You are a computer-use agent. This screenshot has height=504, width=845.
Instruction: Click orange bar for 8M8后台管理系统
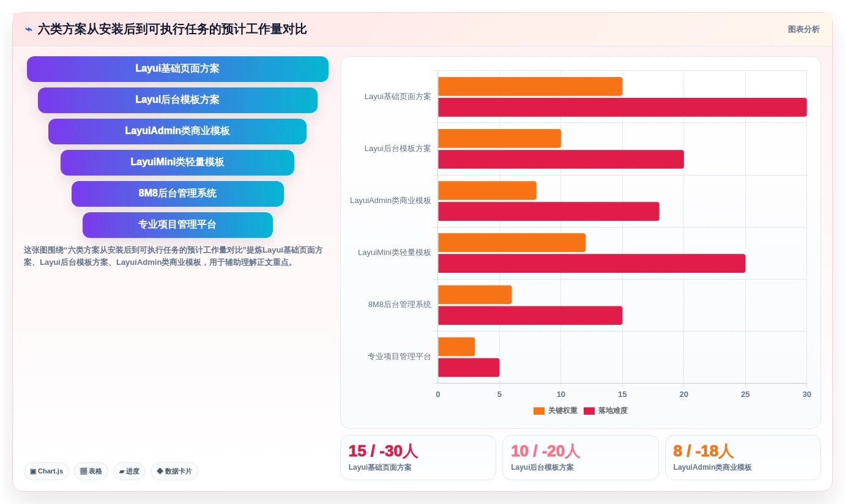coord(475,294)
